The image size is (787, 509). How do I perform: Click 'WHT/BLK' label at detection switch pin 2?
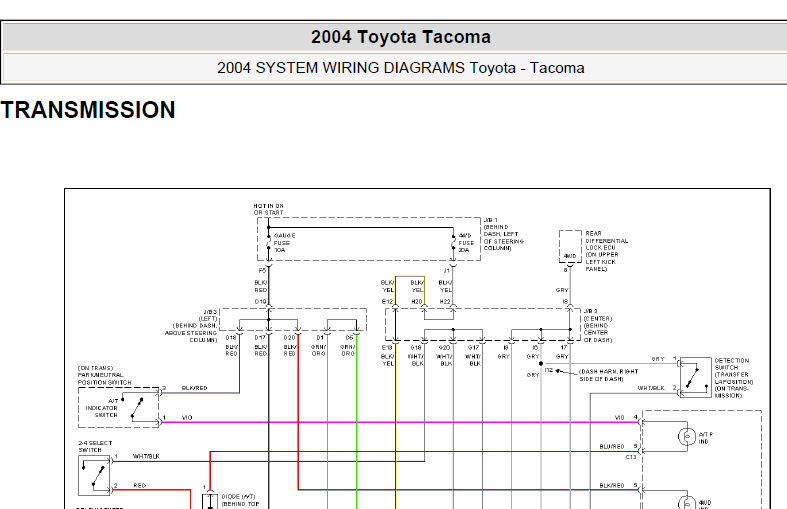coord(651,388)
